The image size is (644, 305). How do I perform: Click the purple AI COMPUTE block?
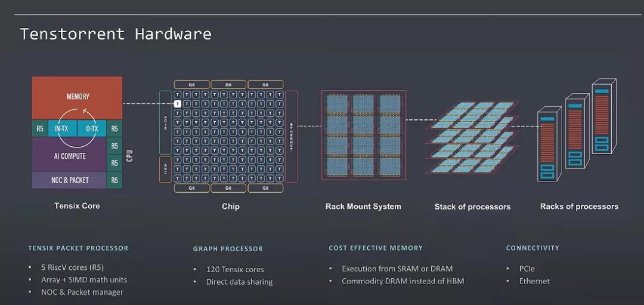69,155
